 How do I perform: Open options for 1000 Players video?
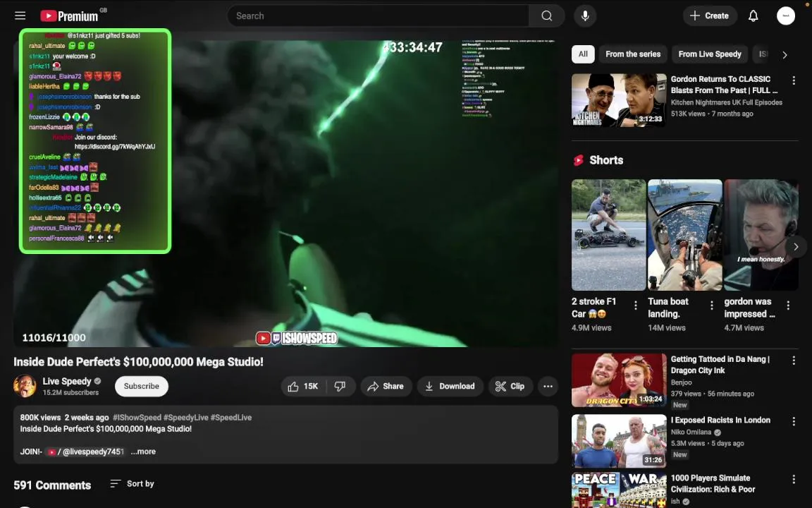click(x=794, y=480)
